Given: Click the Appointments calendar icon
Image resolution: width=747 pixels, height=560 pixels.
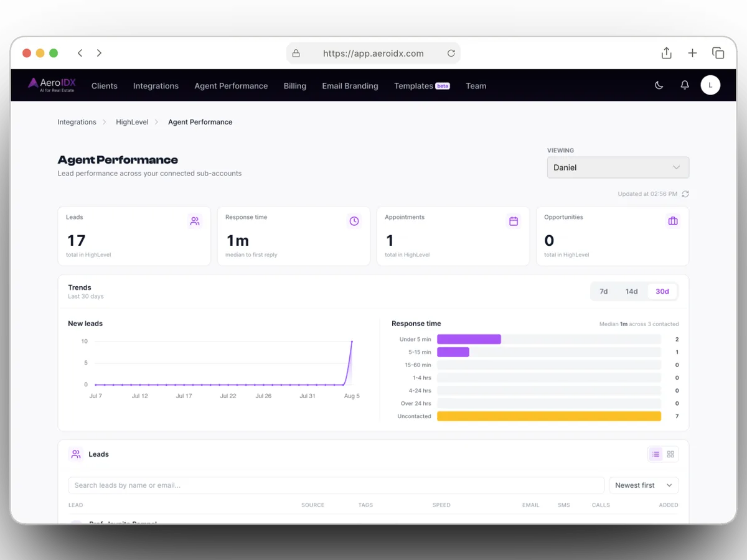Looking at the screenshot, I should pos(514,221).
